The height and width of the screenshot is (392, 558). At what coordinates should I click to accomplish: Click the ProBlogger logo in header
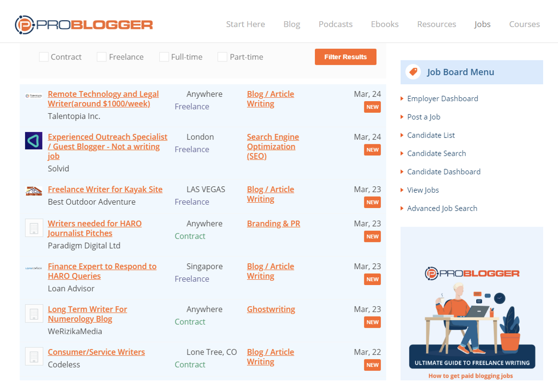tap(84, 24)
